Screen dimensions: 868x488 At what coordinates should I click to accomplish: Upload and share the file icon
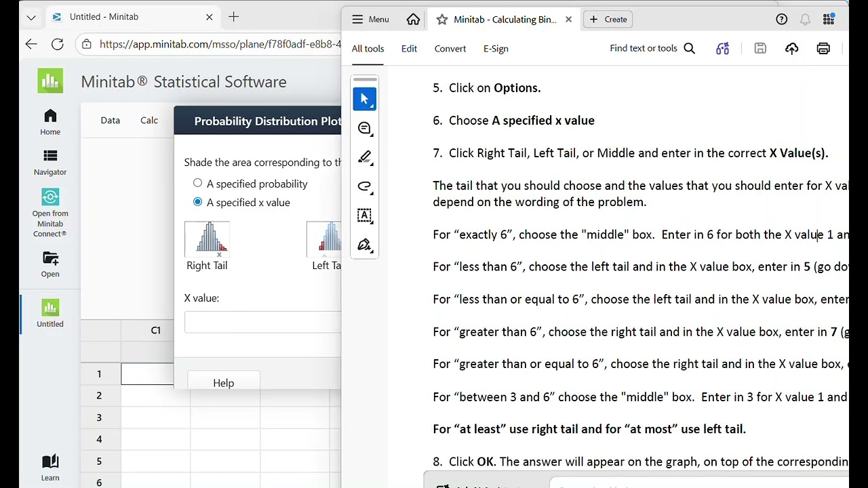(791, 48)
